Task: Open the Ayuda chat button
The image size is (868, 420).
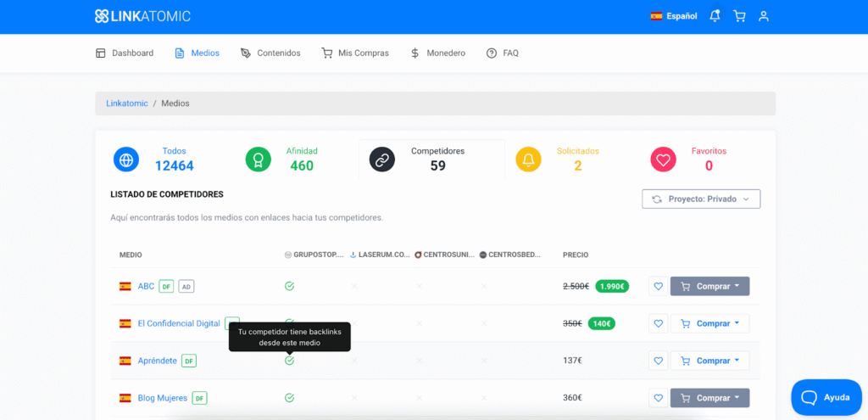Action: (x=826, y=397)
